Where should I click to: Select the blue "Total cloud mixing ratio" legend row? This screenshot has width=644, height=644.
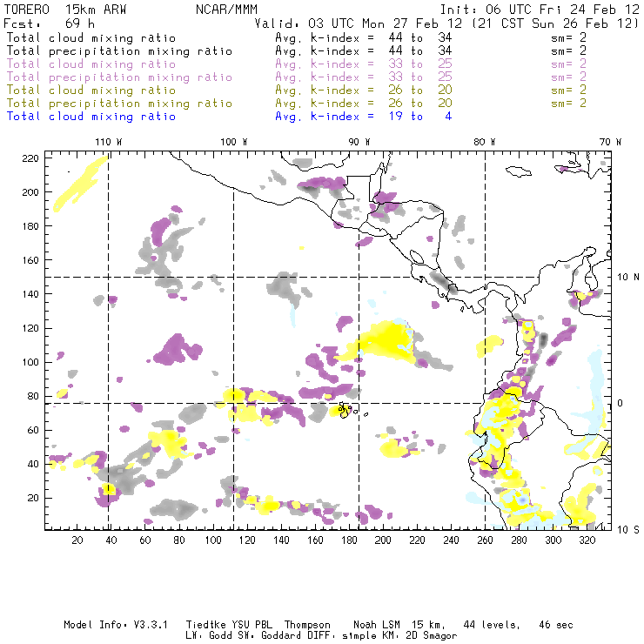tap(229, 117)
